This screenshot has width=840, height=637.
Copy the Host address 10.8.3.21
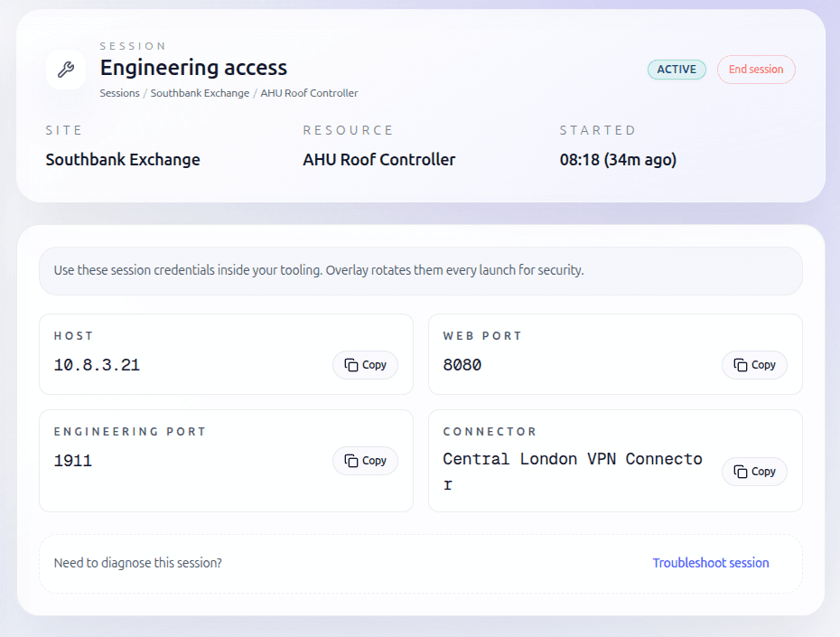point(365,365)
